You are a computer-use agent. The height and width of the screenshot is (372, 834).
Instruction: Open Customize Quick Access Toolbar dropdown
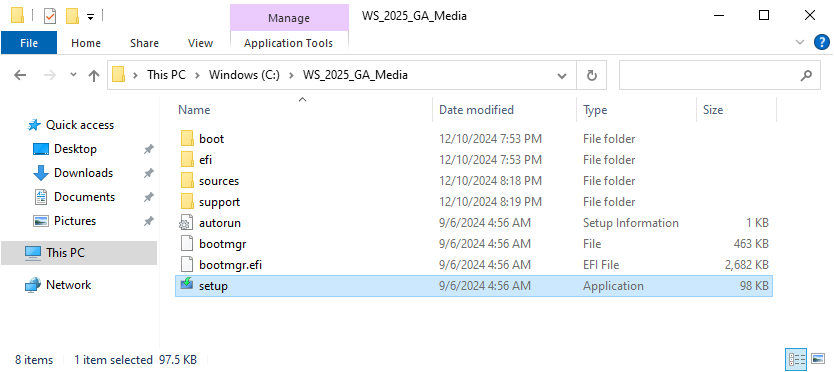(x=90, y=16)
